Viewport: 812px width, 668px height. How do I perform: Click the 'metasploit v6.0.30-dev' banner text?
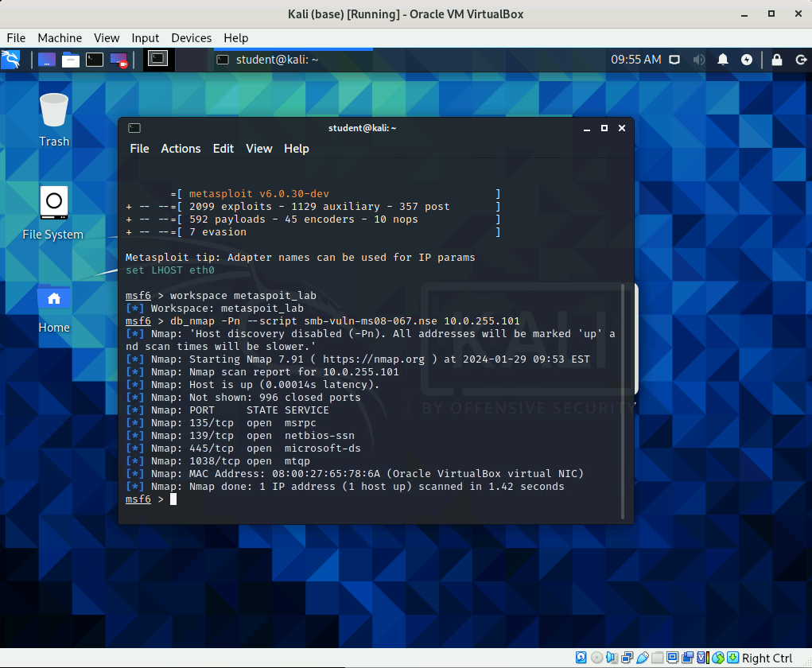[259, 194]
